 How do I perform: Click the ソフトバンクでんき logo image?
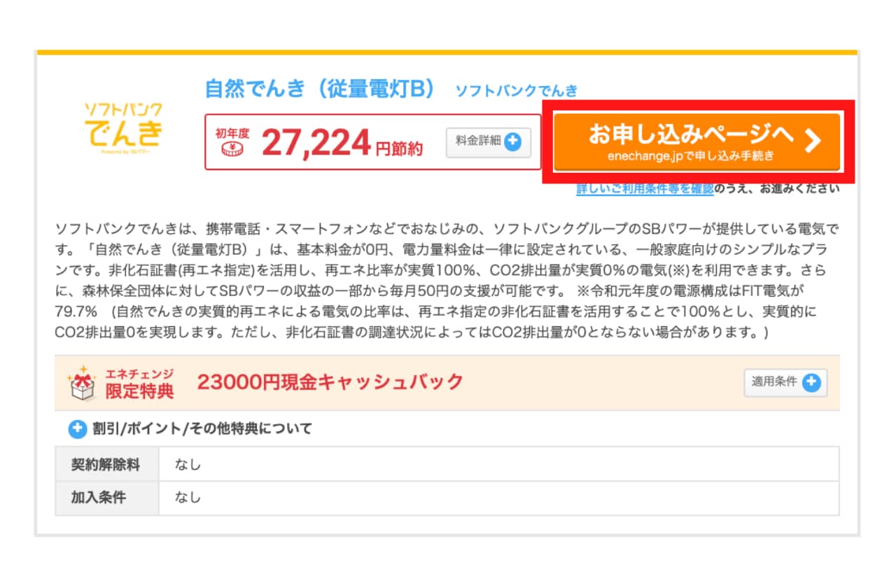point(123,128)
